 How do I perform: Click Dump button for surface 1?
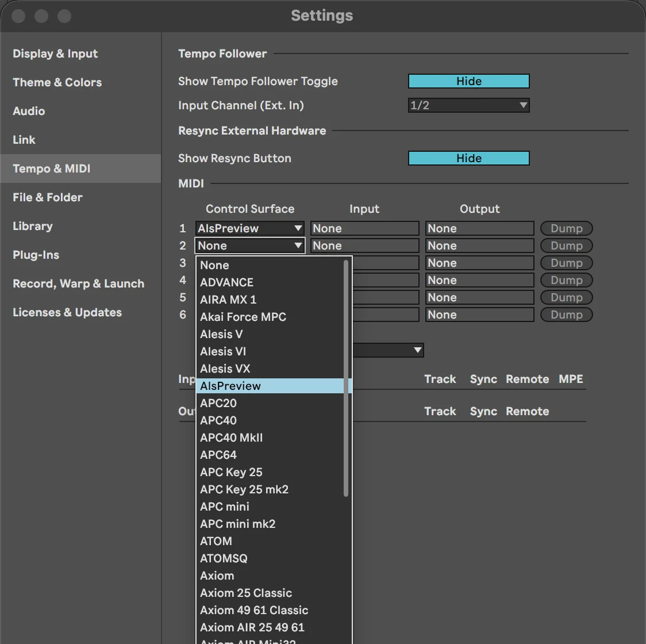(567, 228)
